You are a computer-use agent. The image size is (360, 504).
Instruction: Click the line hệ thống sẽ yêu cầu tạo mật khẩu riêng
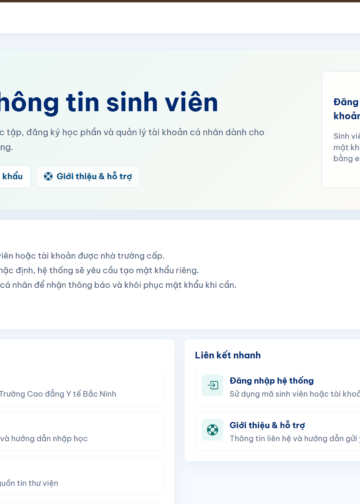coord(99,270)
